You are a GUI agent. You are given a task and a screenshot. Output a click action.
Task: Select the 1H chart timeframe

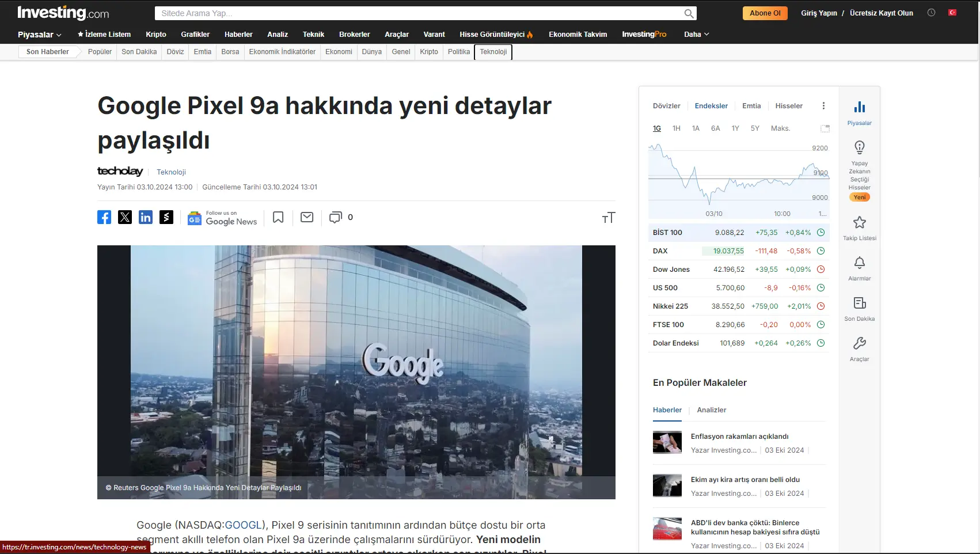pyautogui.click(x=677, y=128)
